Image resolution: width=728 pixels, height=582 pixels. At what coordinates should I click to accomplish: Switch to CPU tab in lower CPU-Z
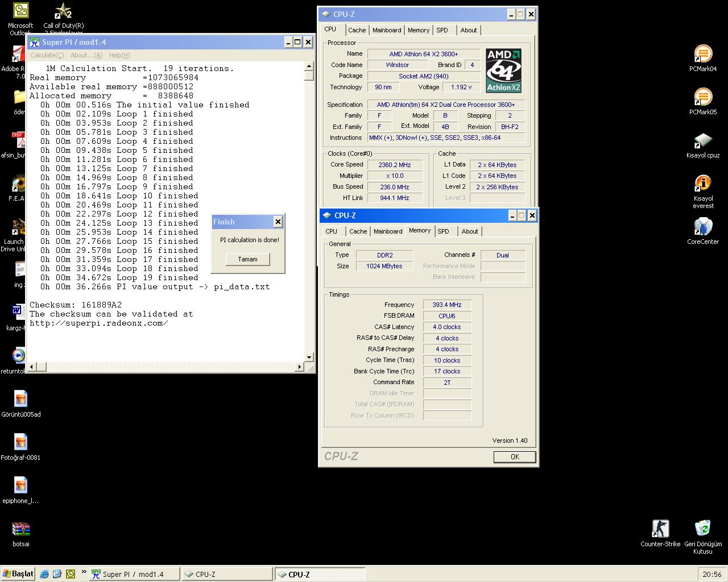pyautogui.click(x=332, y=231)
